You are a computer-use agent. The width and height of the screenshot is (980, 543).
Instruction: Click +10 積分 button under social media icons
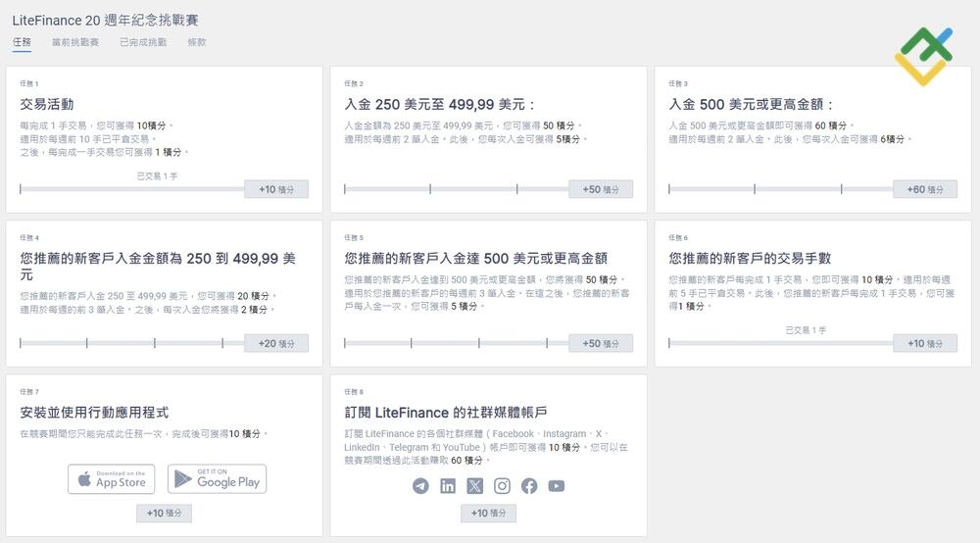click(x=489, y=513)
